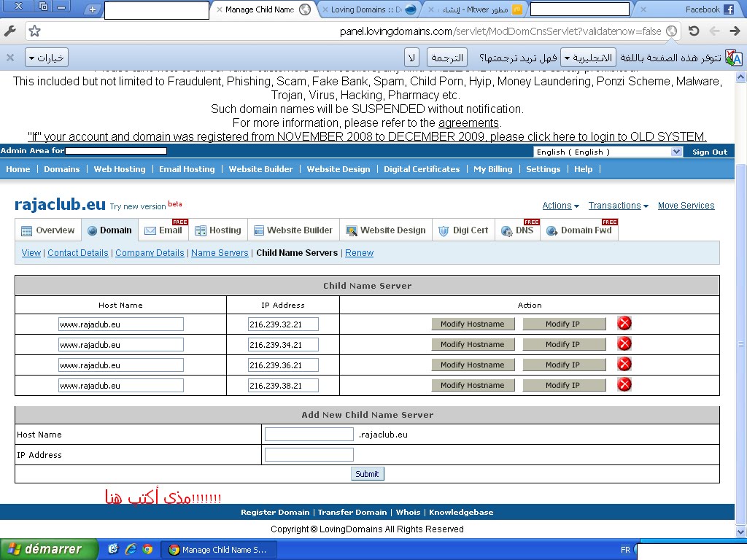Select the Domain tab
This screenshot has height=560, width=747.
tap(110, 230)
